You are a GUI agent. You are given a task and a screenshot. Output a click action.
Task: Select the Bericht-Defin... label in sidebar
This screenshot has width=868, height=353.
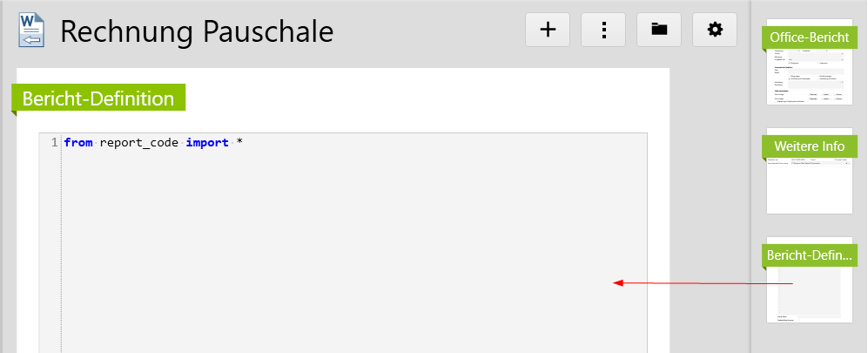[807, 255]
